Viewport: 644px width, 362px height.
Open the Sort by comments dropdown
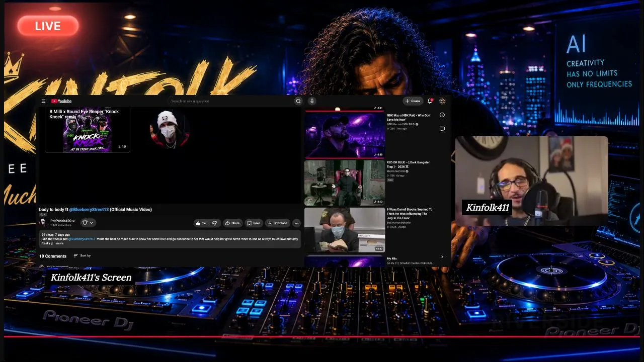[x=82, y=256]
